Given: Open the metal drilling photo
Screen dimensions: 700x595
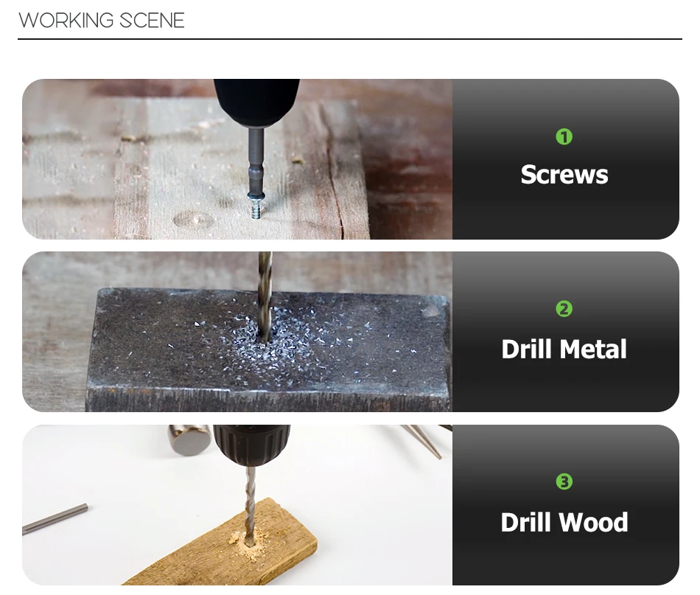Looking at the screenshot, I should tap(237, 332).
